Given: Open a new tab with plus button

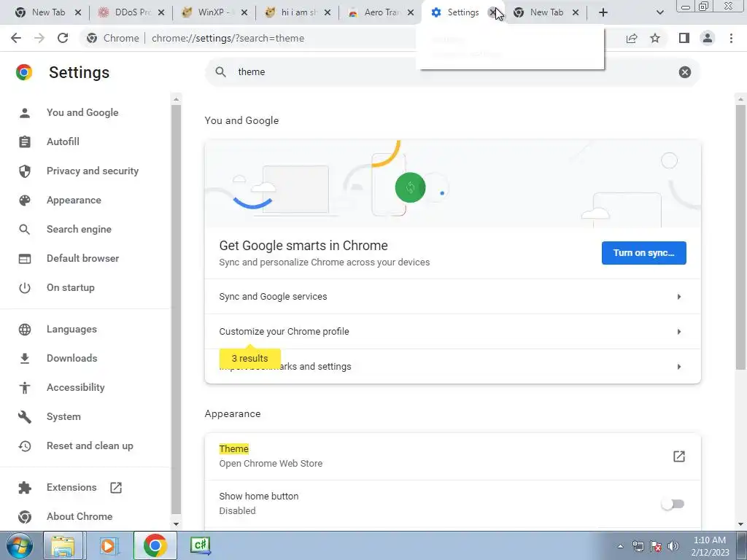Looking at the screenshot, I should point(603,12).
